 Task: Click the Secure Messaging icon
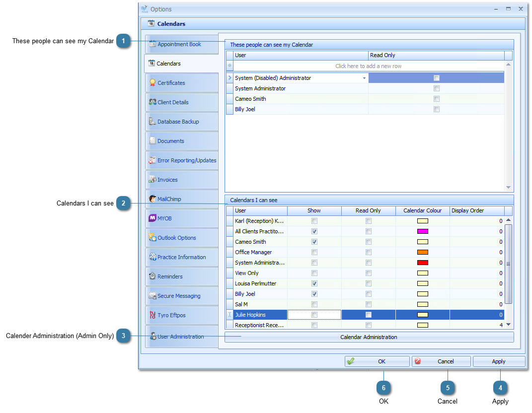coord(152,296)
